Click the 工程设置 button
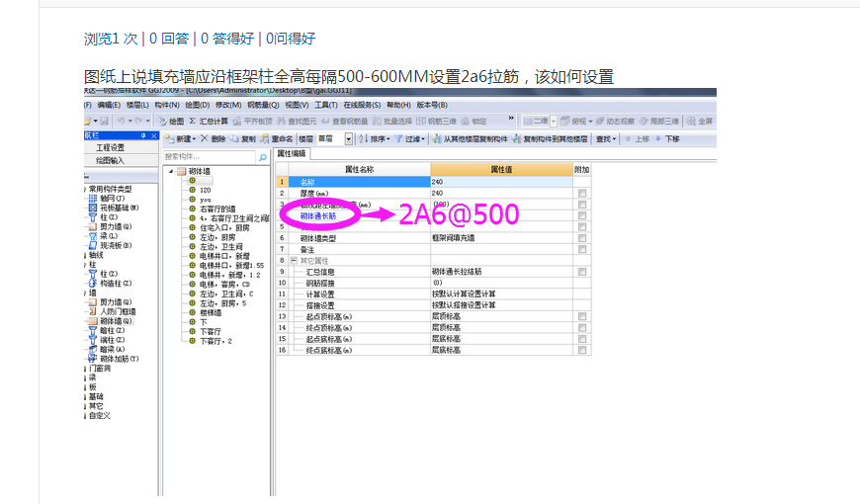Image resolution: width=860 pixels, height=504 pixels. [x=111, y=147]
